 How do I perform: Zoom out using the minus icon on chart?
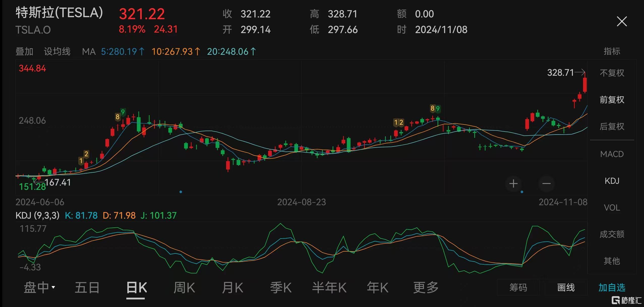coord(546,184)
